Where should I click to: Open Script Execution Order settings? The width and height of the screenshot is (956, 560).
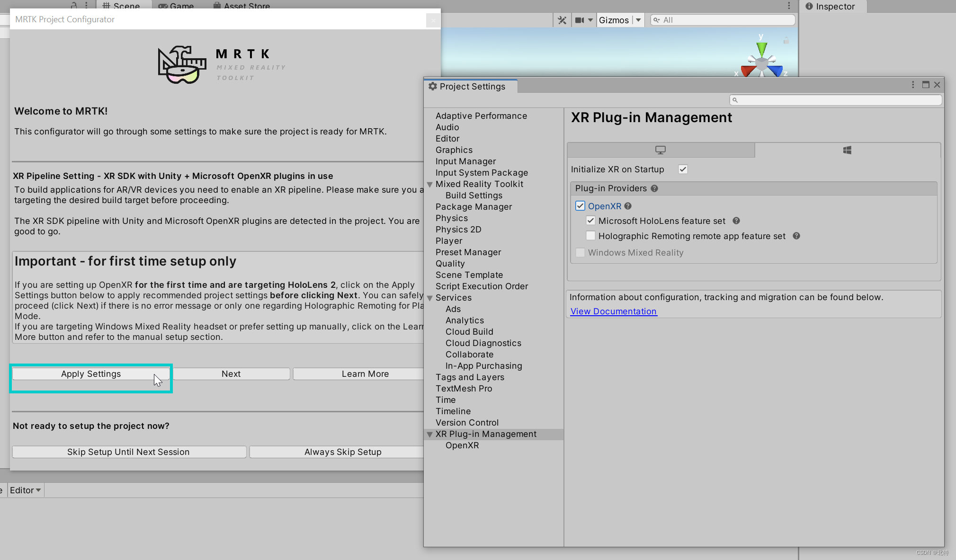[482, 286]
